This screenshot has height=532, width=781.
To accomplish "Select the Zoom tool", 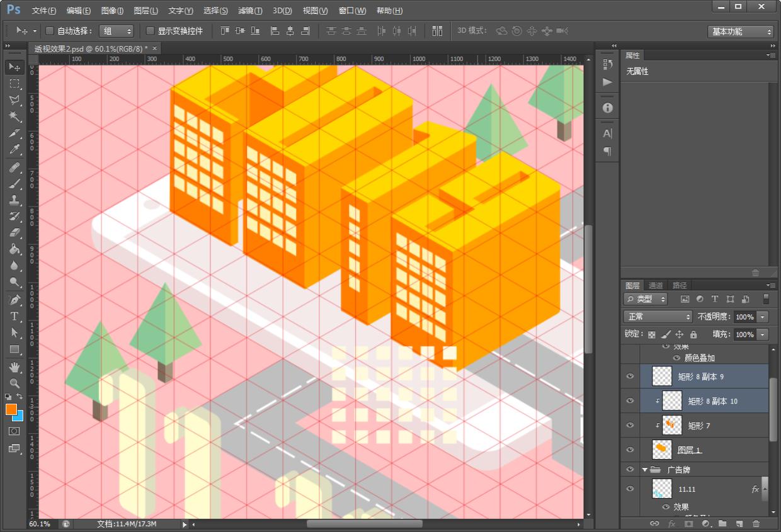I will (14, 383).
